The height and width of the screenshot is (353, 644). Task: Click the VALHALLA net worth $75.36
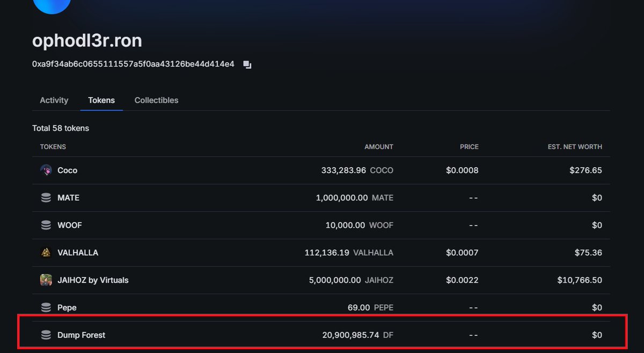click(x=588, y=253)
